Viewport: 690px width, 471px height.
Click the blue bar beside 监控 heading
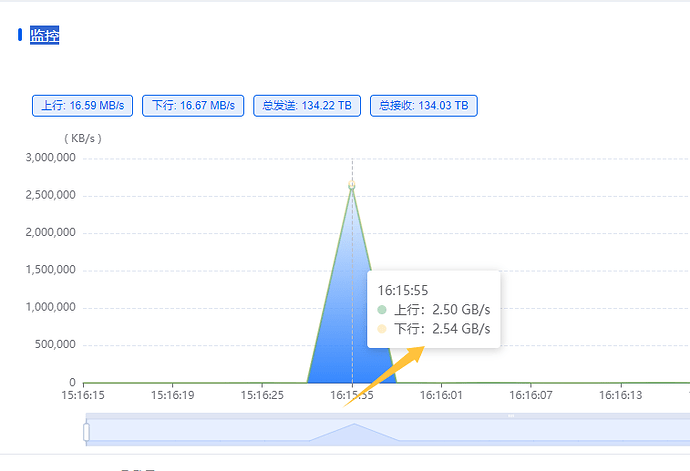pyautogui.click(x=20, y=35)
